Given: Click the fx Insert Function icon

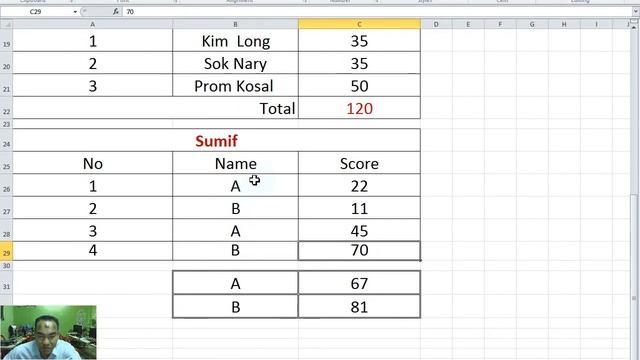Looking at the screenshot, I should 116,12.
